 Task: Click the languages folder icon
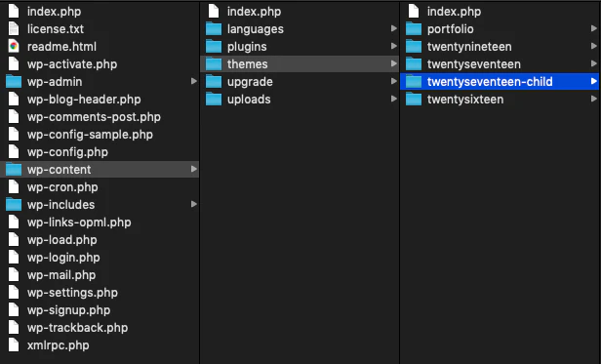pyautogui.click(x=214, y=28)
